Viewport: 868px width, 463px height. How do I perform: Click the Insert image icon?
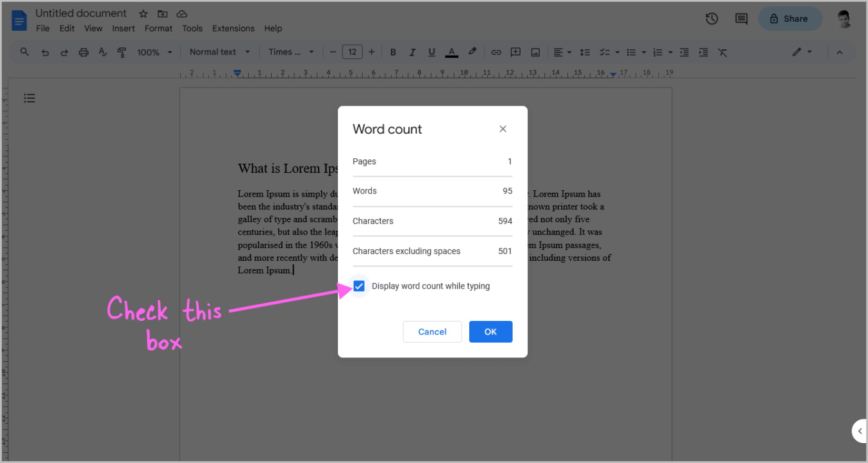tap(535, 53)
